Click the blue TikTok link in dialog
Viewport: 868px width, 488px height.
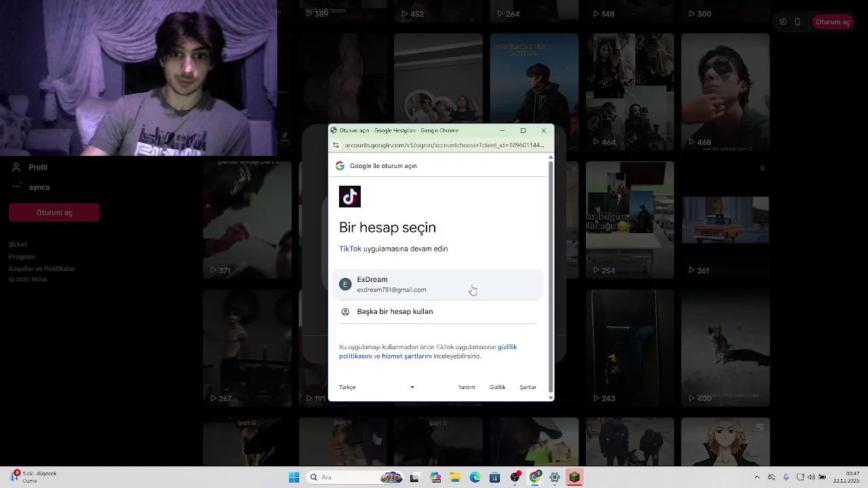coord(350,249)
